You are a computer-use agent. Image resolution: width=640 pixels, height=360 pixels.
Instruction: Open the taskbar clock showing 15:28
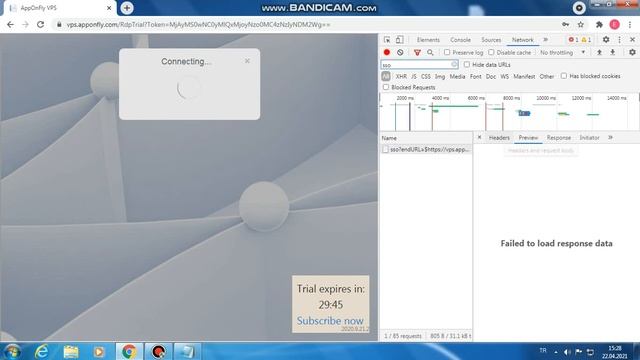tap(615, 352)
